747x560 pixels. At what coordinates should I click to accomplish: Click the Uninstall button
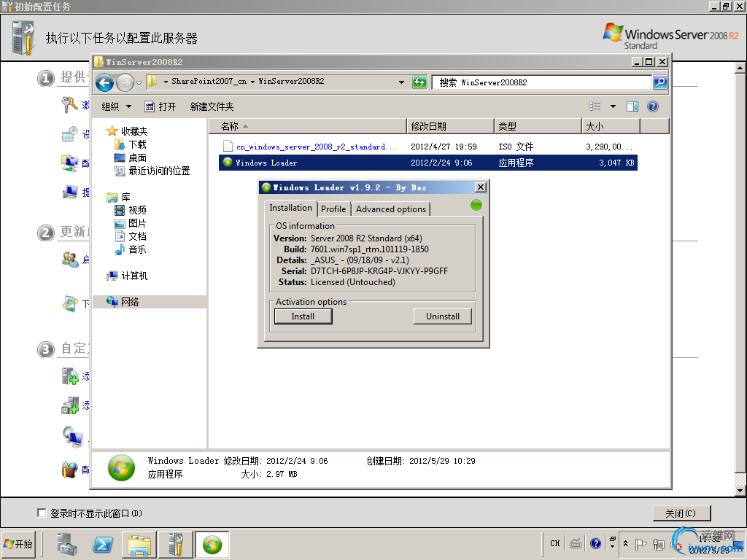coord(443,316)
